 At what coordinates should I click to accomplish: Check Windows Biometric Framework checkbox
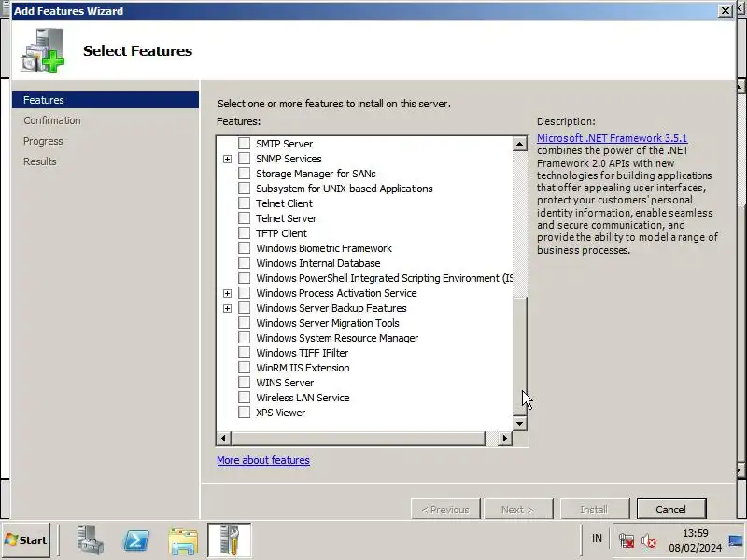(x=244, y=247)
